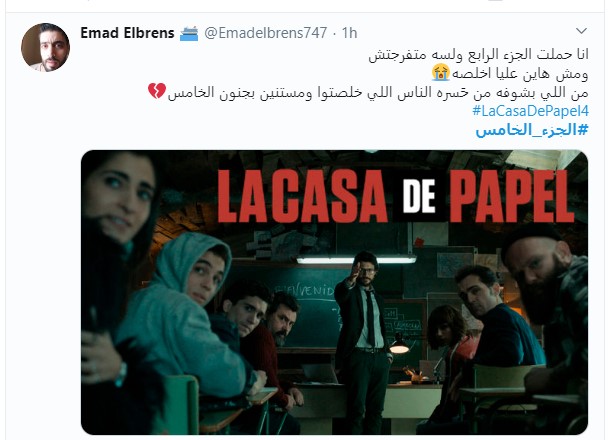Click the red PAPEL word in poster
The image size is (610, 440).
[514, 196]
